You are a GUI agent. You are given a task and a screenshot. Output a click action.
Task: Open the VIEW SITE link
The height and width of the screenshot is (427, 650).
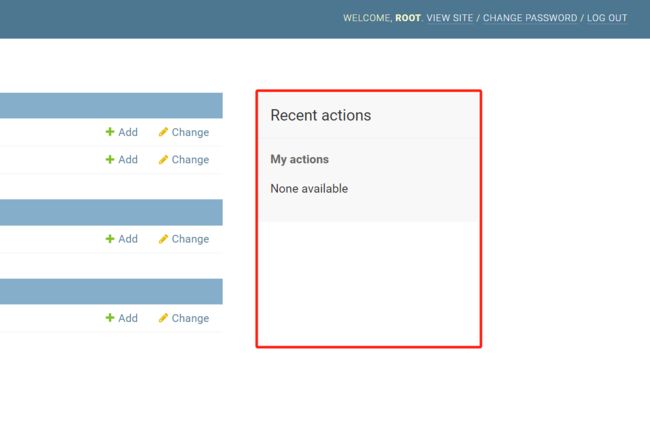point(450,18)
